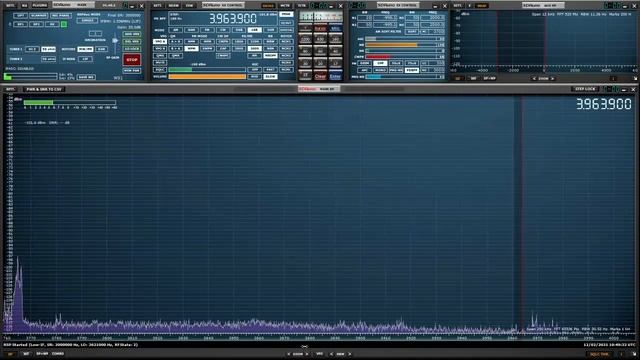
Task: Select USB mode
Action: click(270, 30)
